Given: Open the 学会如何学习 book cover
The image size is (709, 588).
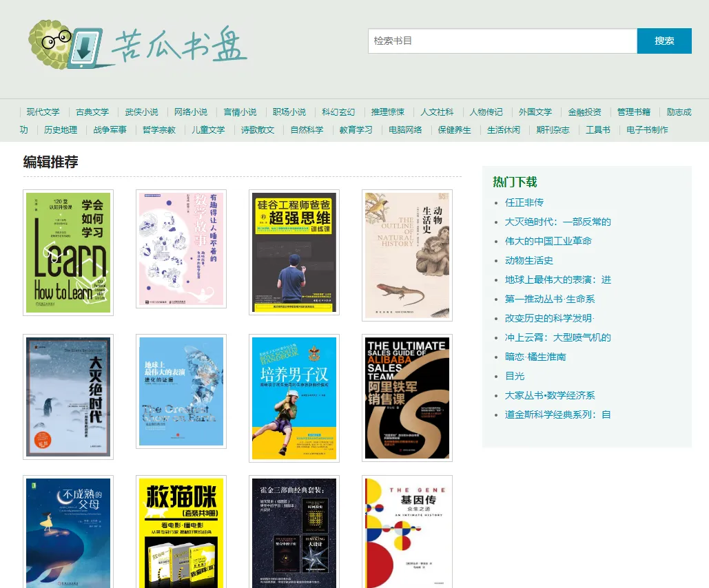Looking at the screenshot, I should tap(68, 253).
